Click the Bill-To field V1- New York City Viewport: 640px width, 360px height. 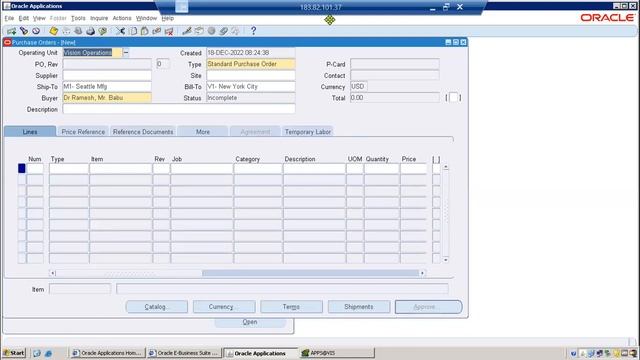click(x=251, y=87)
